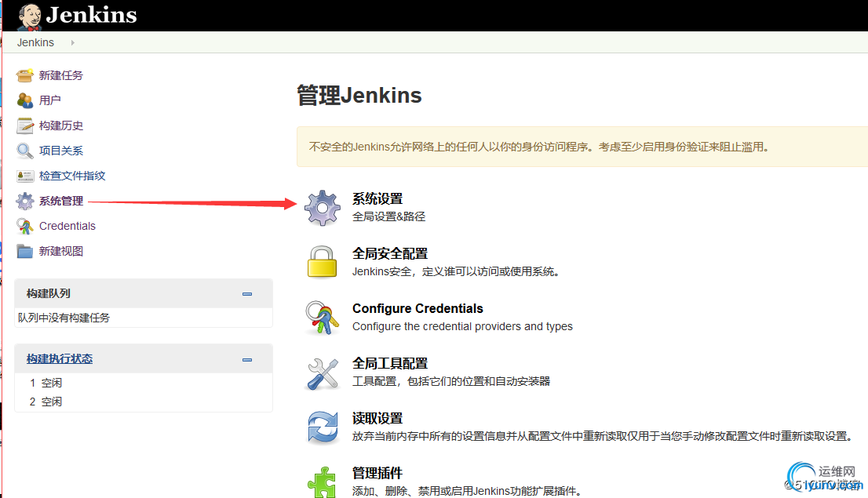
Task: Open Credentials sidebar link
Action: coord(67,226)
